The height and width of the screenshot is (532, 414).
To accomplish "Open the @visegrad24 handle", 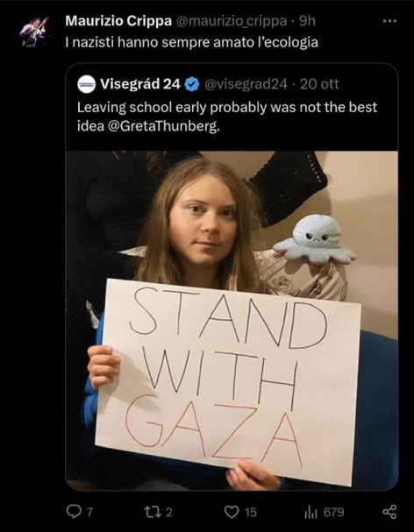I will point(246,84).
